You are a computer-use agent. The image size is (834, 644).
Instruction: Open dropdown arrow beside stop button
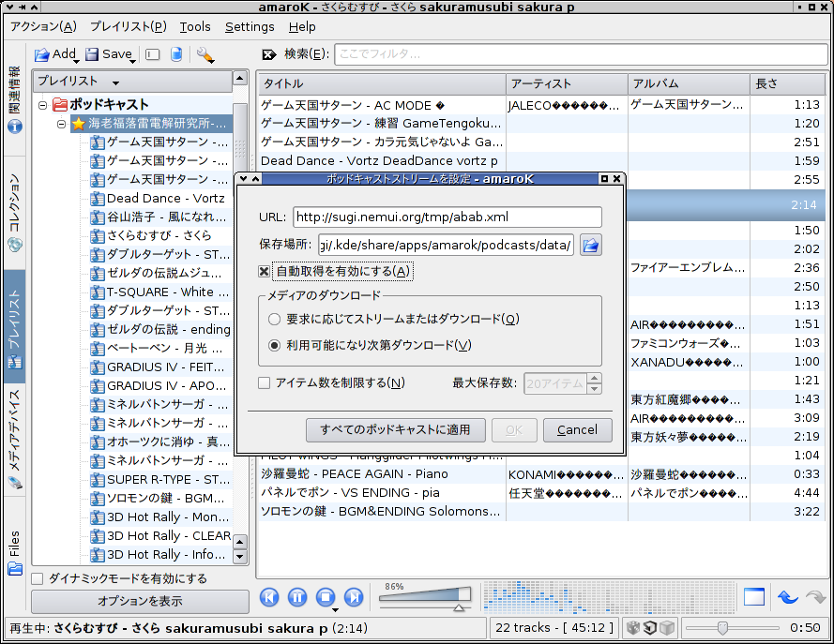coord(335,609)
